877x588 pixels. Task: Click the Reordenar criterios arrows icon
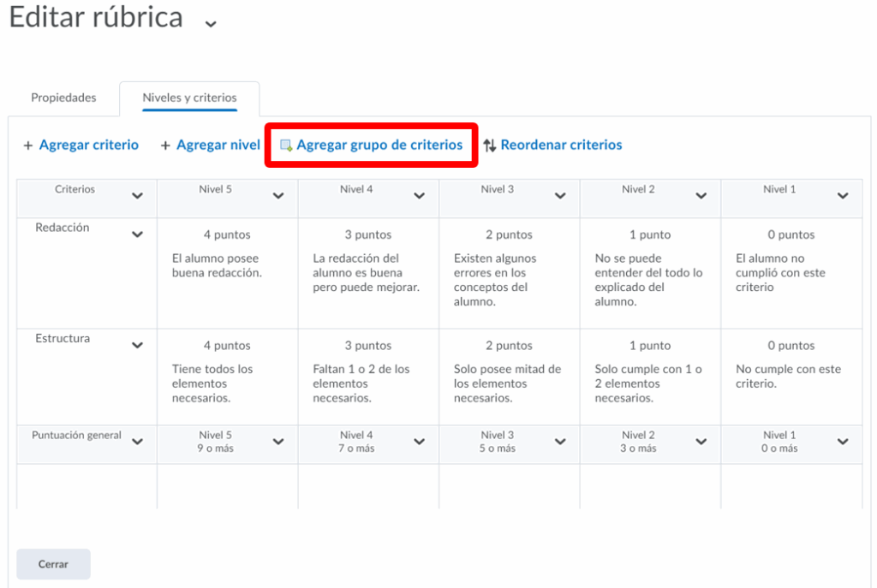click(x=490, y=146)
